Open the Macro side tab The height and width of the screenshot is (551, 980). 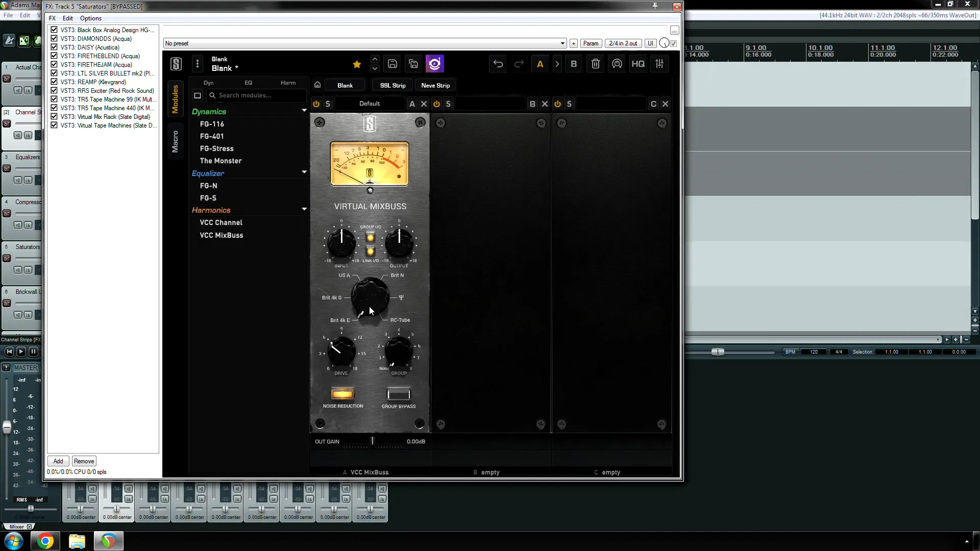tap(175, 141)
